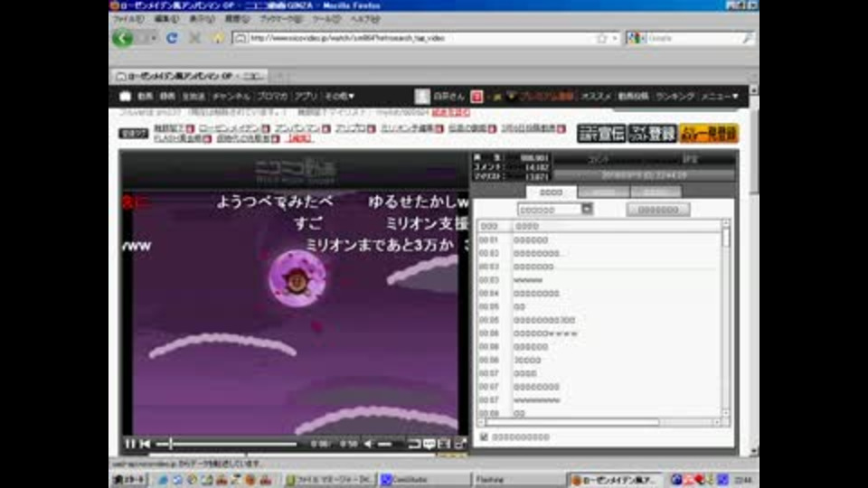The image size is (868, 488).
Task: Select the active first tab of the comment panel
Action: (x=551, y=192)
